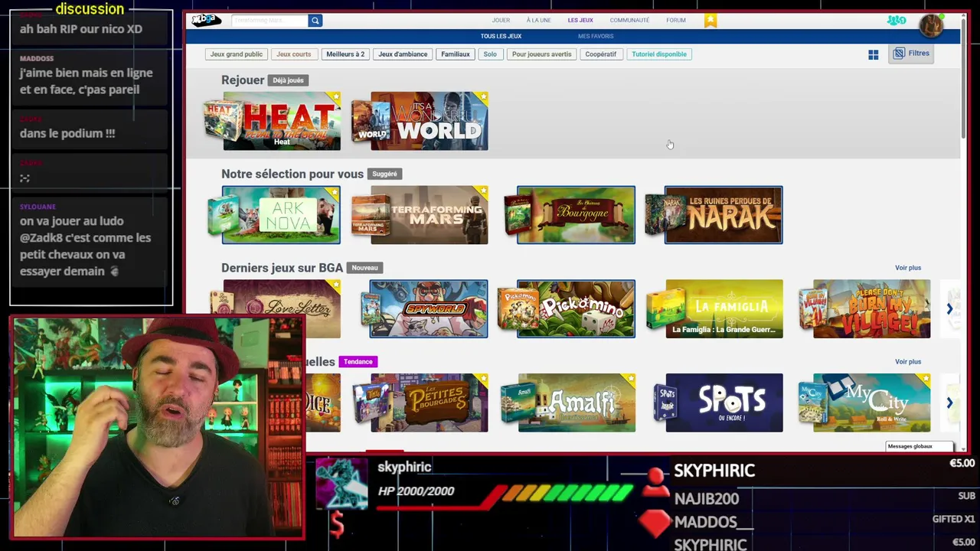Click the Nouveau badge
The image size is (980, 551).
click(365, 268)
